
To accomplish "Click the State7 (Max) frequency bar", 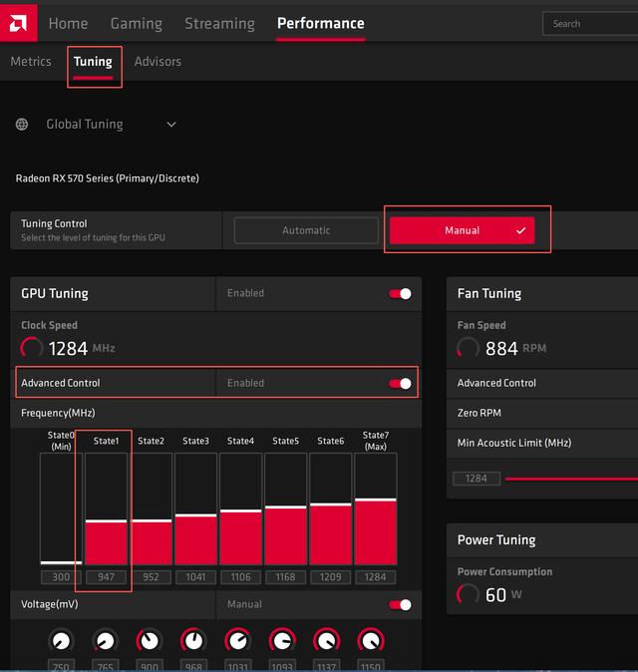I will (x=376, y=508).
